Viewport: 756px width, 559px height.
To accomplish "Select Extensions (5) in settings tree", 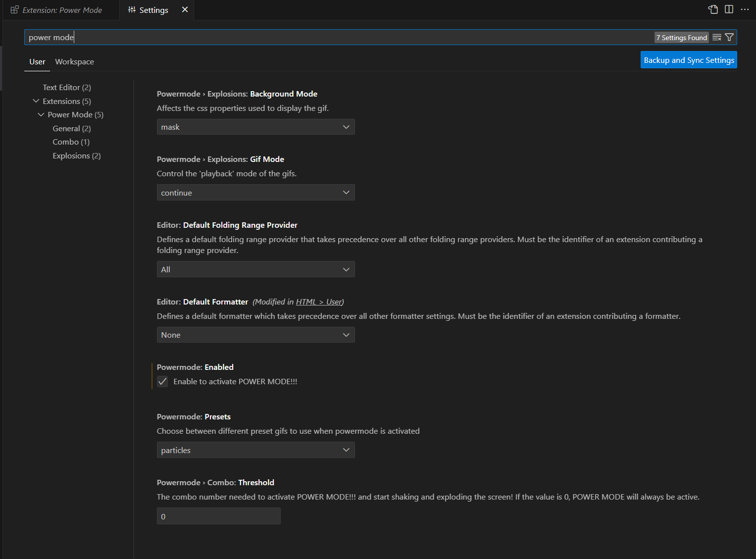I will click(67, 101).
